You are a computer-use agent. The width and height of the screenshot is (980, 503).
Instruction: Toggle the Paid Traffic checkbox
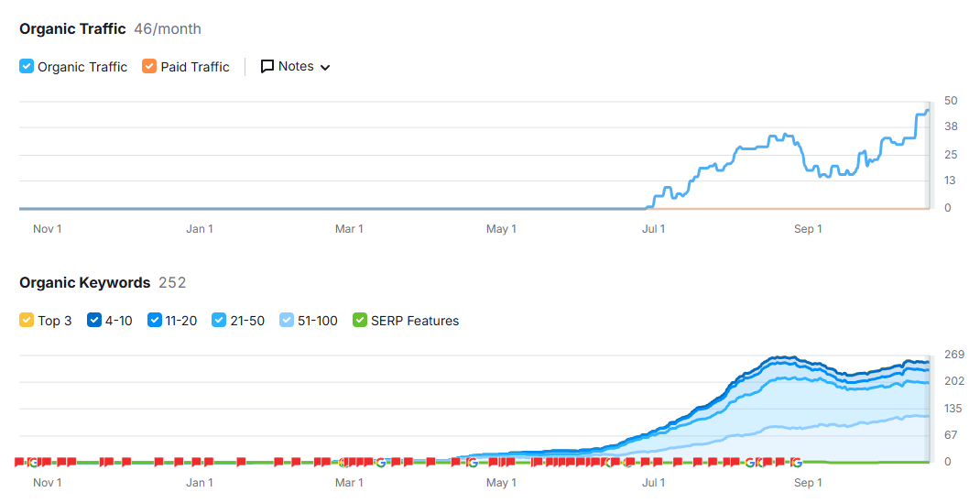[149, 67]
